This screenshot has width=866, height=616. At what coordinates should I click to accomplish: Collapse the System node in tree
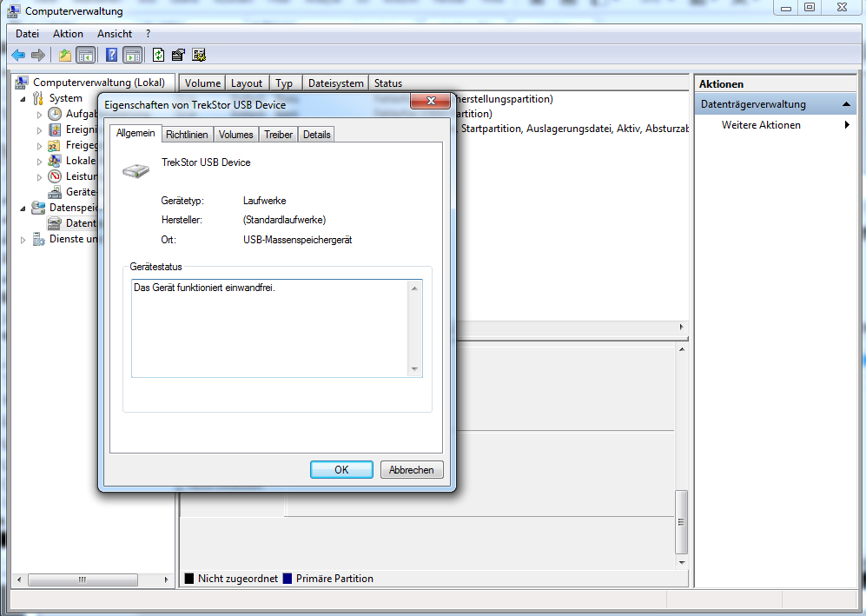23,99
